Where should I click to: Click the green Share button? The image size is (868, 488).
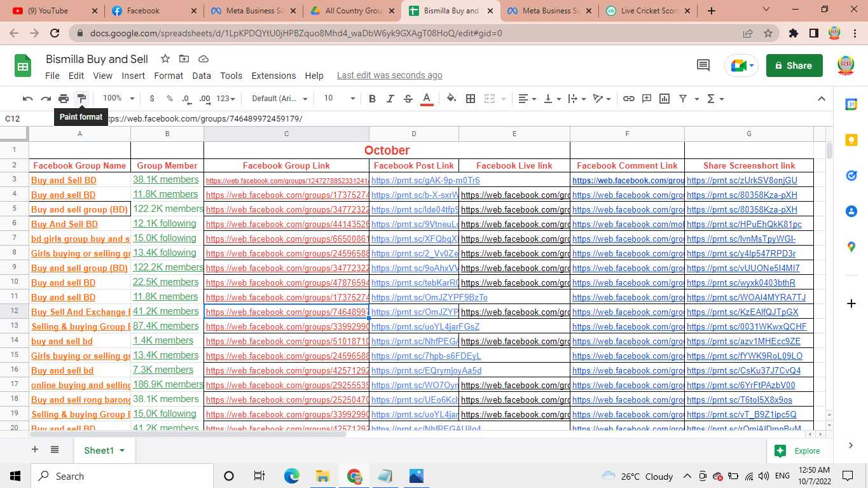[794, 66]
